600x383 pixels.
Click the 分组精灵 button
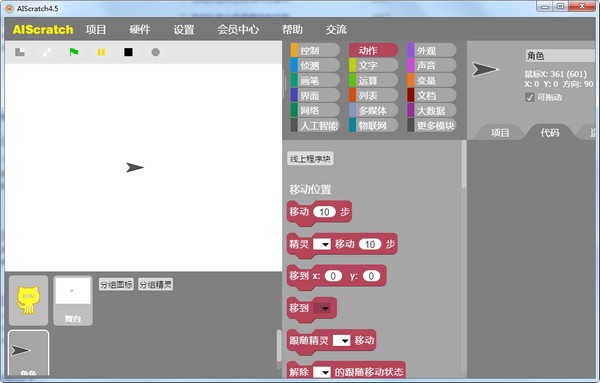pos(155,284)
